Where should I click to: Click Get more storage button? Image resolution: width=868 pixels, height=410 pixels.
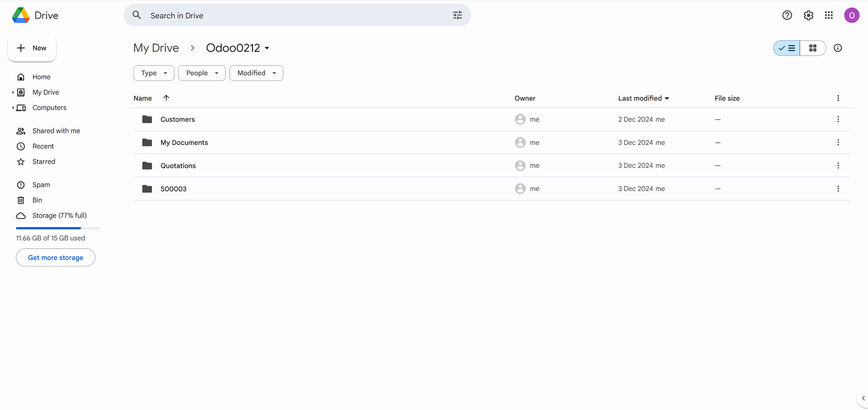point(56,257)
